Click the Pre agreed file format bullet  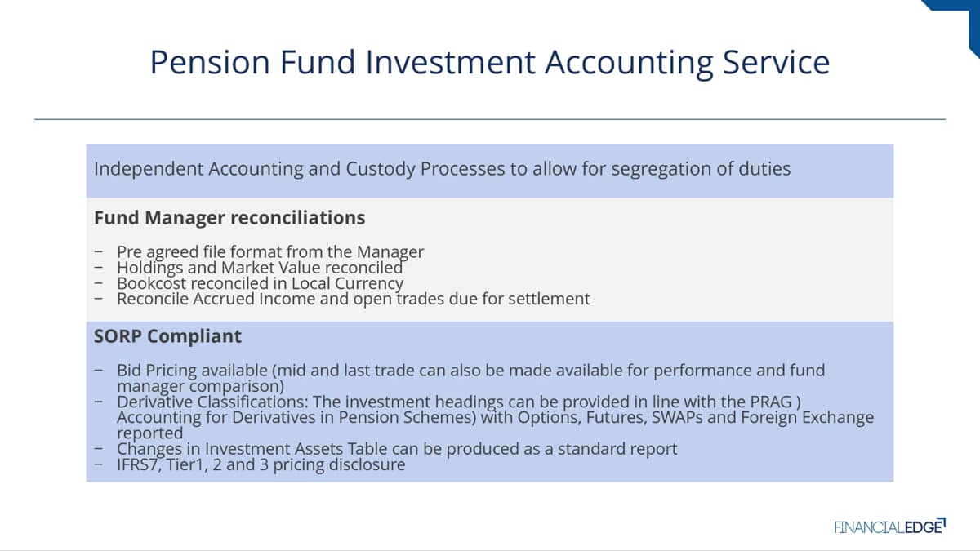click(270, 252)
